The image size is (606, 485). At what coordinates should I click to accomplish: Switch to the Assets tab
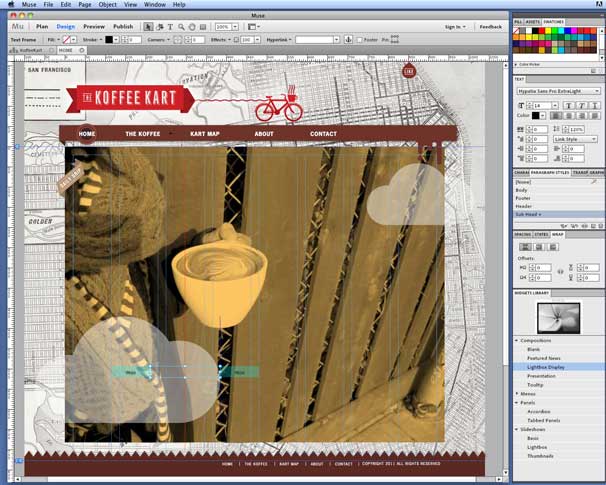point(532,22)
